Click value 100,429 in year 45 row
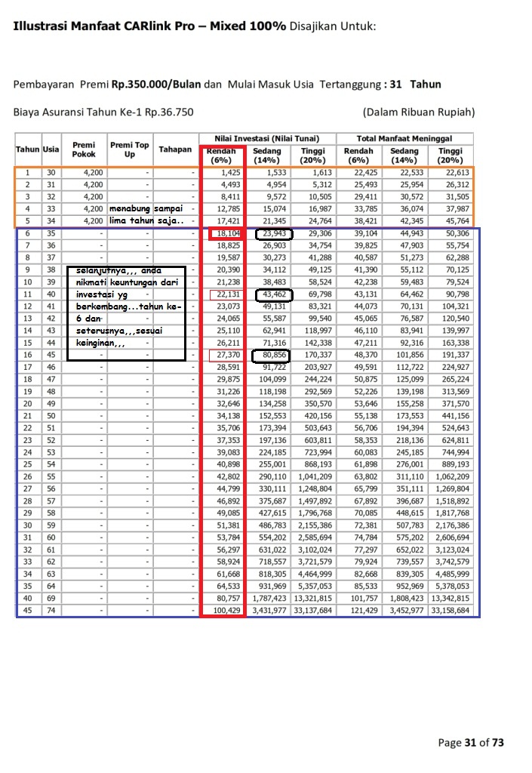Viewport: 532px width, 773px height. pos(226,610)
